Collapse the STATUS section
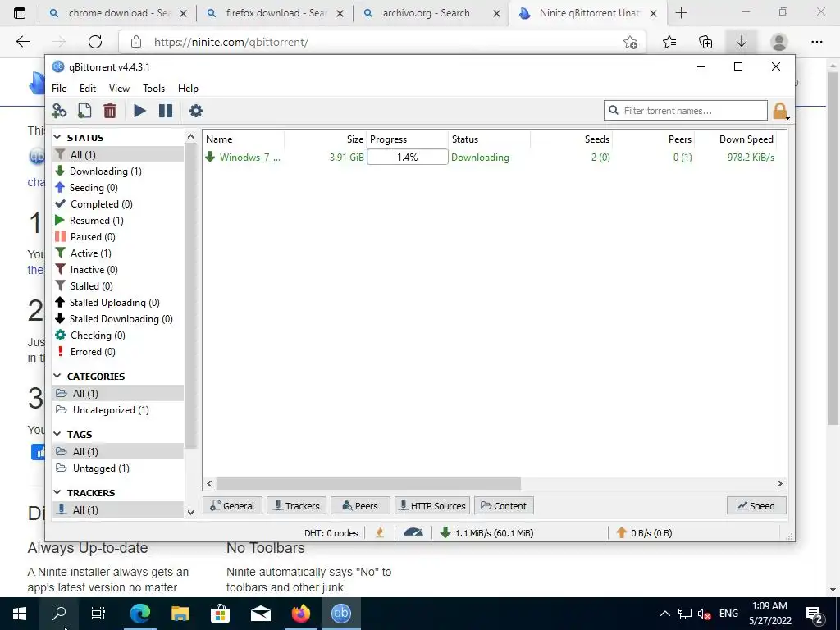This screenshot has width=840, height=630. coord(57,138)
